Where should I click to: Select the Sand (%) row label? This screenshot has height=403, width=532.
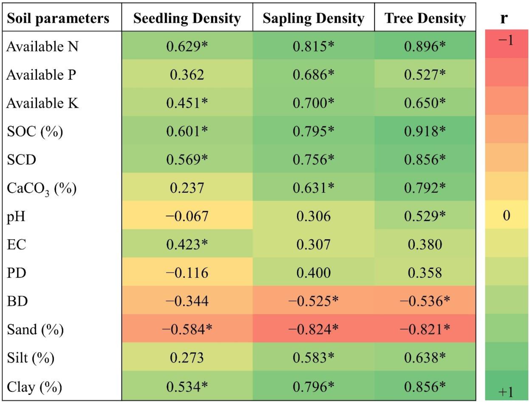coord(35,329)
